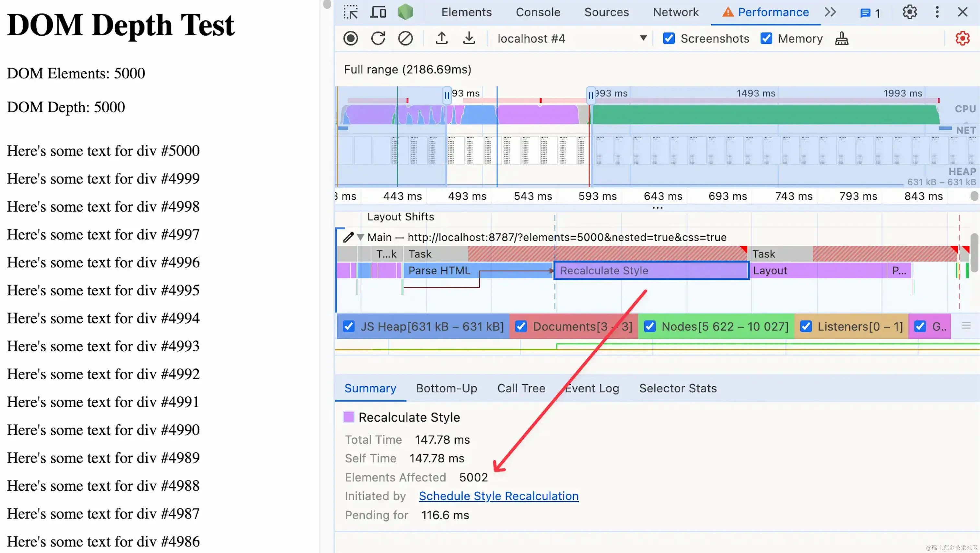
Task: Click the collect garbage broom icon
Action: click(842, 39)
